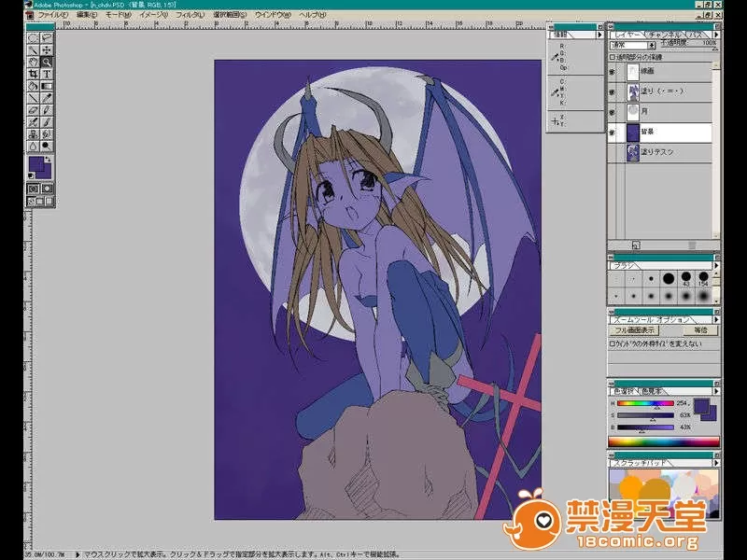Select the Move tool
The width and height of the screenshot is (747, 560).
tap(46, 49)
